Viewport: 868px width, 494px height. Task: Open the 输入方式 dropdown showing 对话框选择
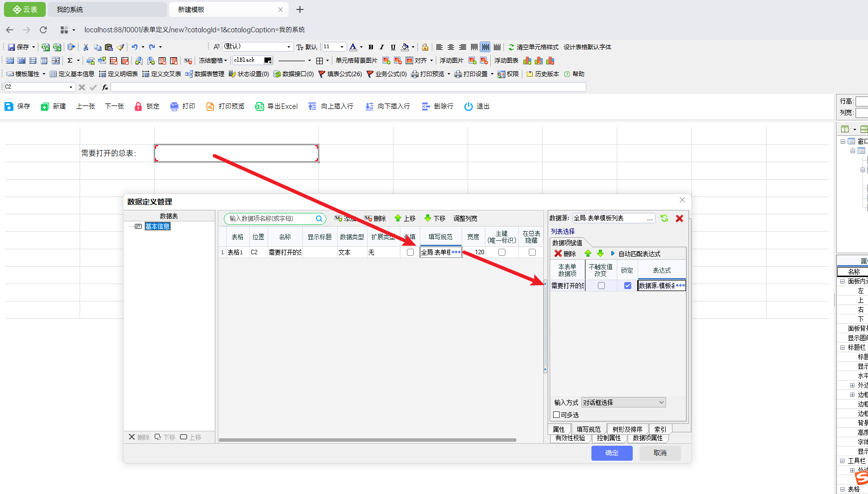click(x=624, y=402)
